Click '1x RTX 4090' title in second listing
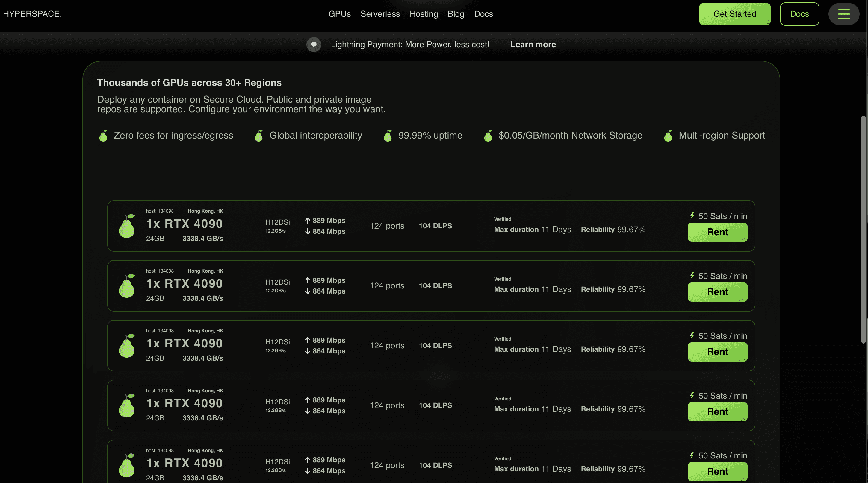Image resolution: width=868 pixels, height=483 pixels. (184, 284)
